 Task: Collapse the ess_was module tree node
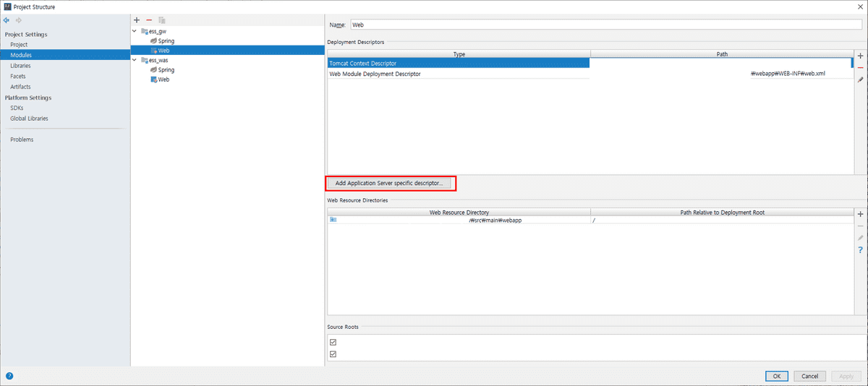135,61
